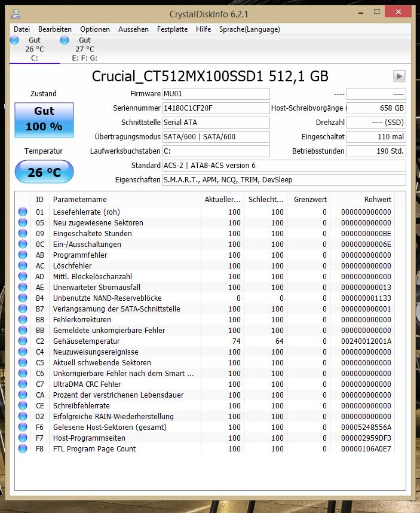Image resolution: width=420 pixels, height=513 pixels.
Task: Click the Schlecht... column header
Action: click(x=266, y=200)
